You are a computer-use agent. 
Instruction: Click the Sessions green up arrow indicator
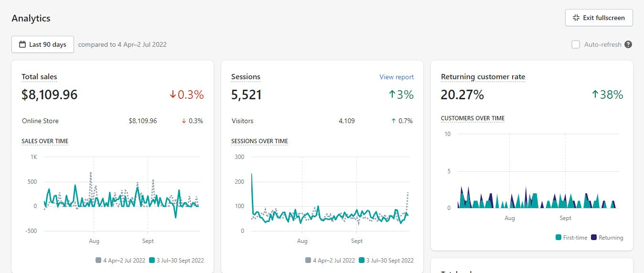pyautogui.click(x=392, y=95)
